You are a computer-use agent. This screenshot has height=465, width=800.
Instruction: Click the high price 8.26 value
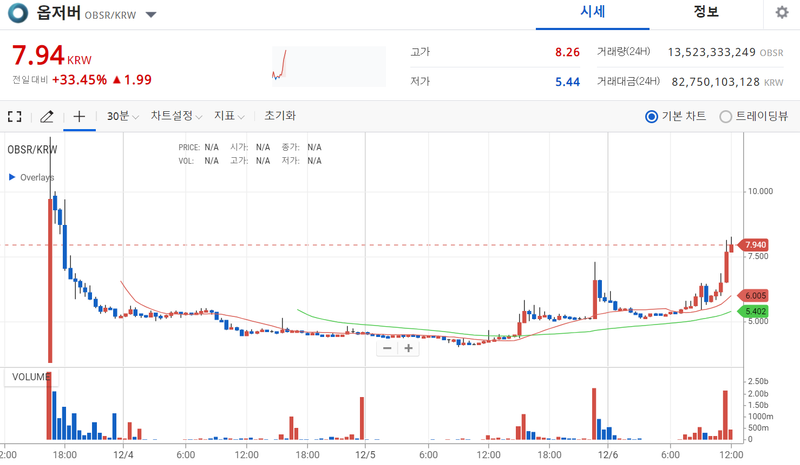pyautogui.click(x=567, y=52)
